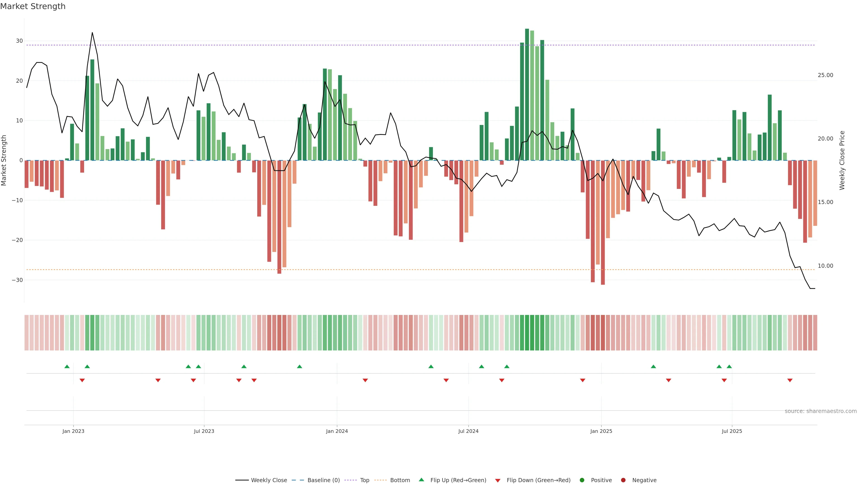Click the Jul 2025 x-axis label
The image size is (868, 488).
732,431
